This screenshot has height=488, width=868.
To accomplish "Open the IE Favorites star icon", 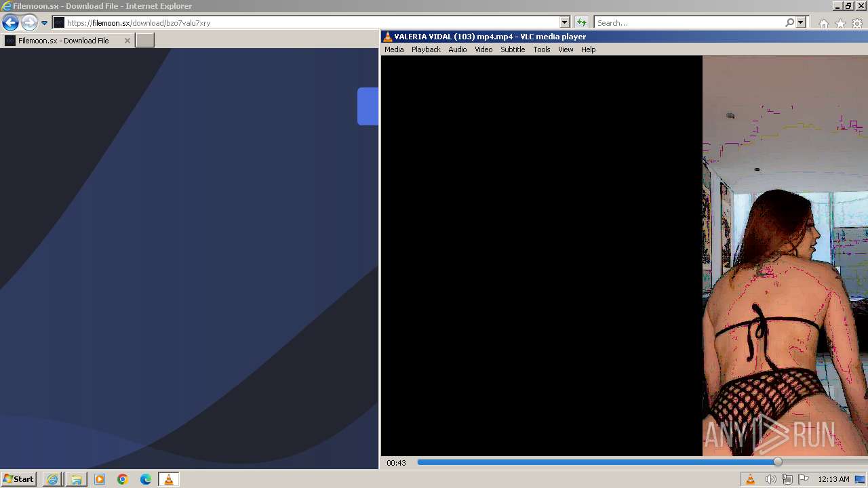I will (x=840, y=24).
